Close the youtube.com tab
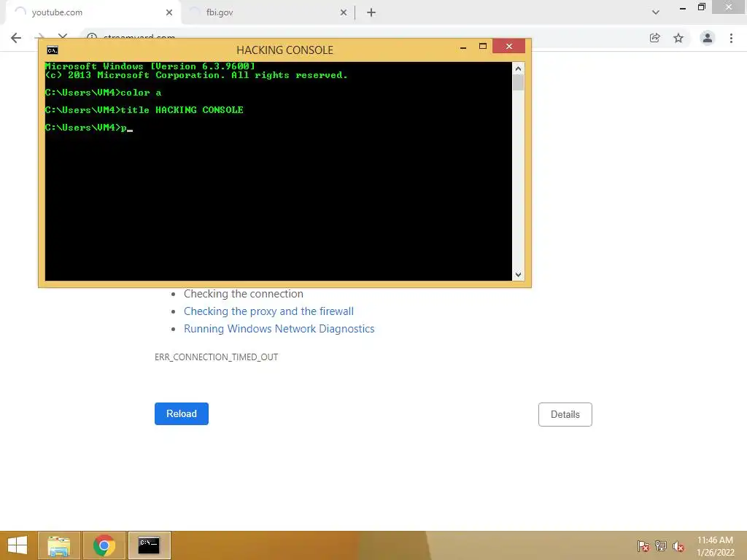This screenshot has width=747, height=560. click(169, 12)
